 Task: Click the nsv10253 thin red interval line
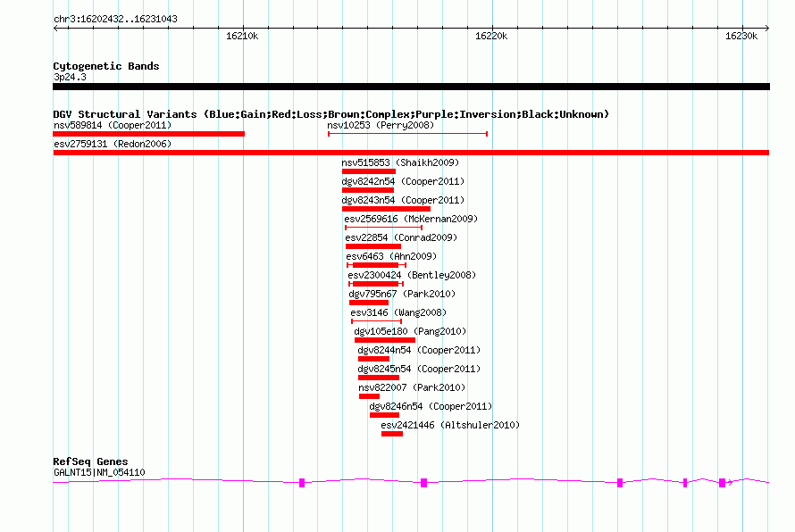tap(407, 134)
